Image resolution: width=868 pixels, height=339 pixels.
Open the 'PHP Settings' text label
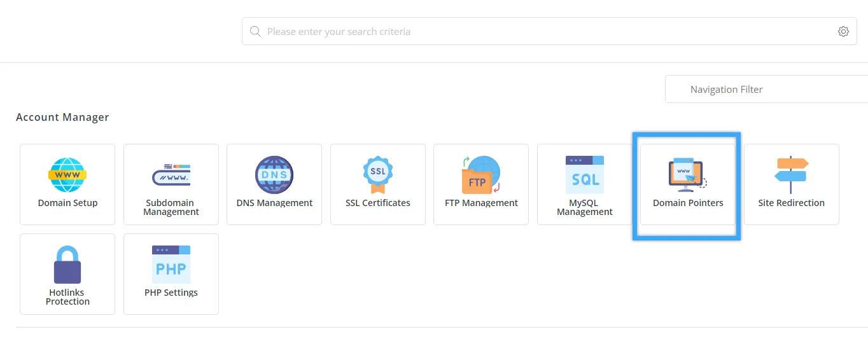click(171, 293)
